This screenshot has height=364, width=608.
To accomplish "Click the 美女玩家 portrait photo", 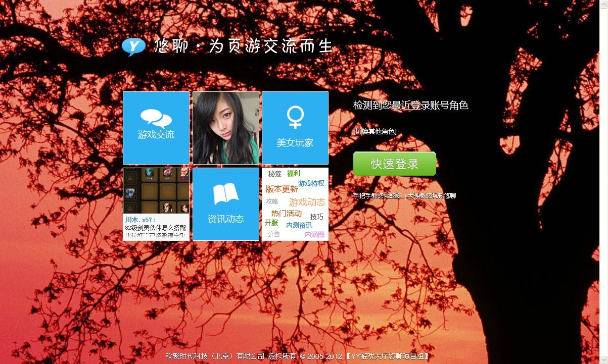I will [x=225, y=127].
